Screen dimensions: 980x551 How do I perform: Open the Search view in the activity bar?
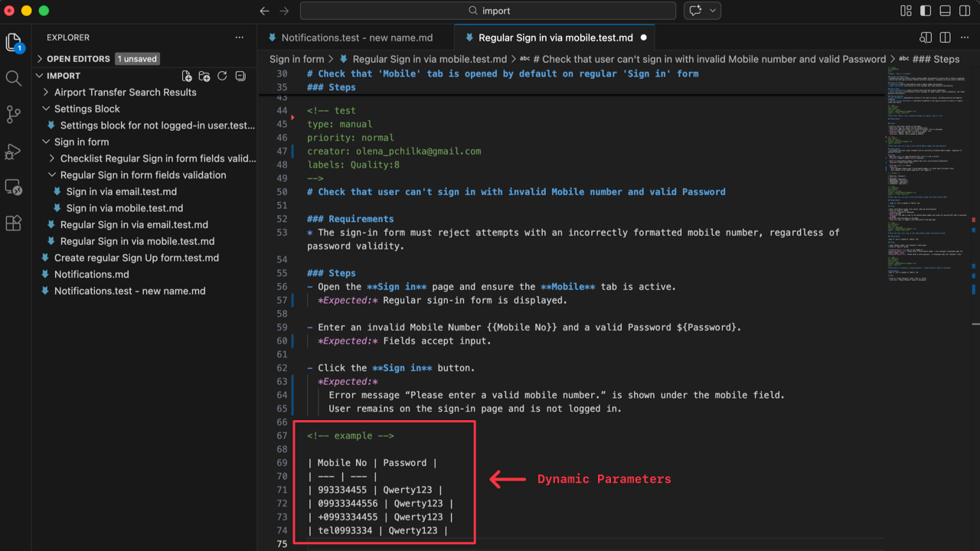[12, 77]
